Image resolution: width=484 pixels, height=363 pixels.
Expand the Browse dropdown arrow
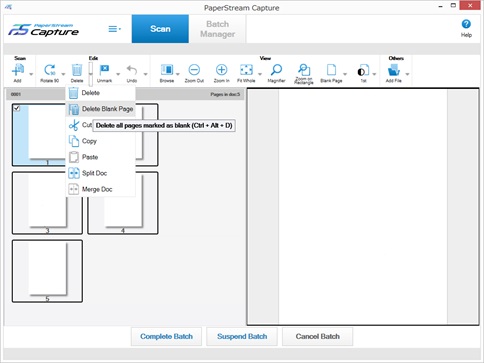(x=178, y=74)
